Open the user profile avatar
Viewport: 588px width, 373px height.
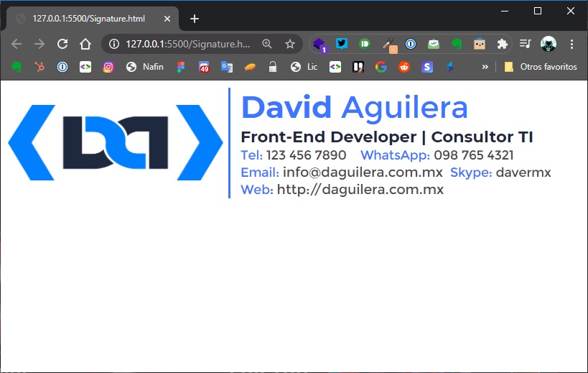click(x=549, y=45)
